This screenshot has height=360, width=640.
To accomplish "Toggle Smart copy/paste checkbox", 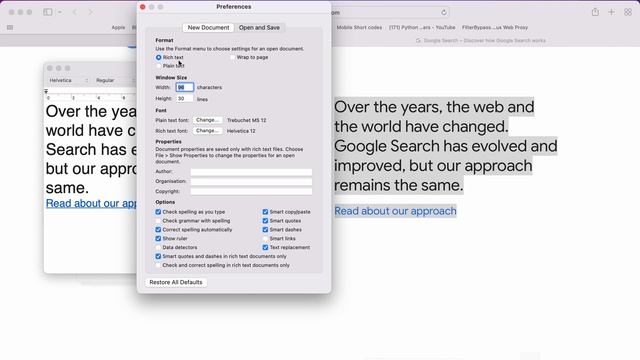I will point(265,212).
